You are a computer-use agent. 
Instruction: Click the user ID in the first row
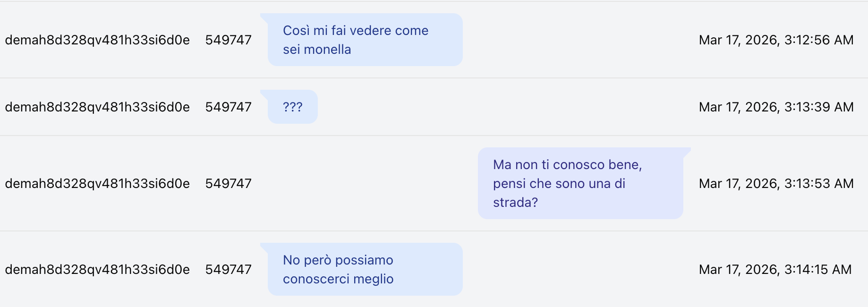click(97, 40)
